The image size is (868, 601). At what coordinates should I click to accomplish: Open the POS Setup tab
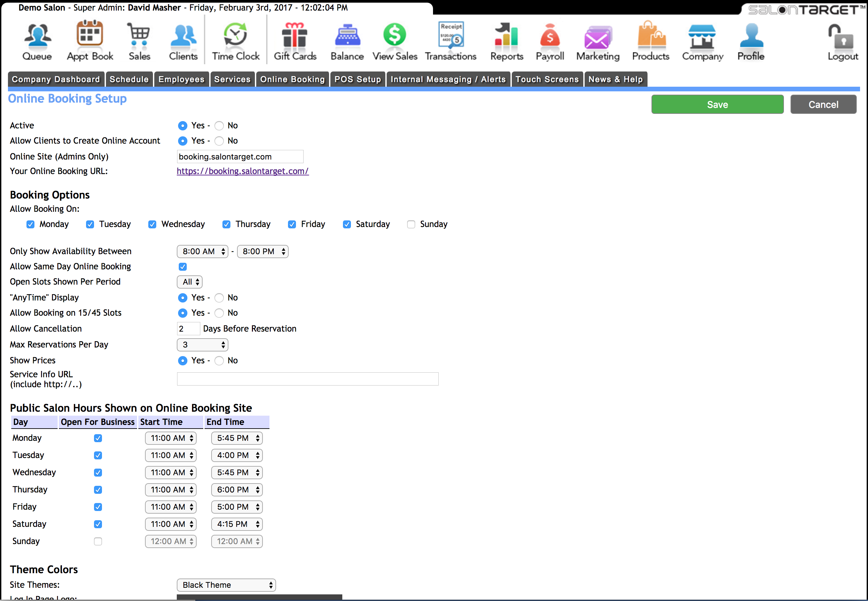pyautogui.click(x=358, y=79)
